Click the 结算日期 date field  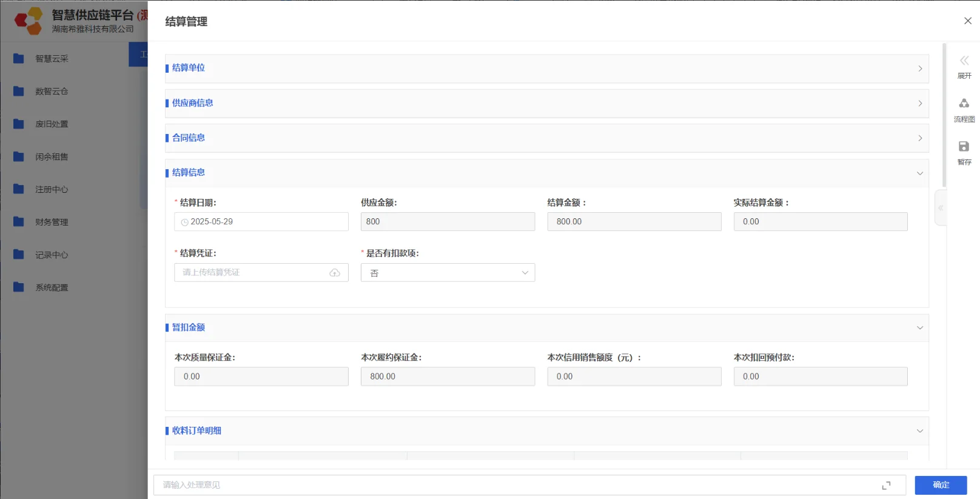(261, 222)
